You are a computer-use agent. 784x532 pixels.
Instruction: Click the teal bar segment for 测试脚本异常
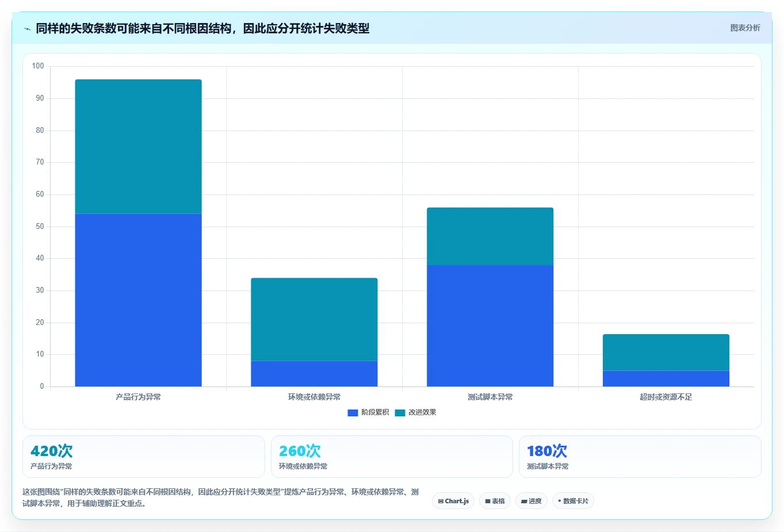(x=490, y=236)
